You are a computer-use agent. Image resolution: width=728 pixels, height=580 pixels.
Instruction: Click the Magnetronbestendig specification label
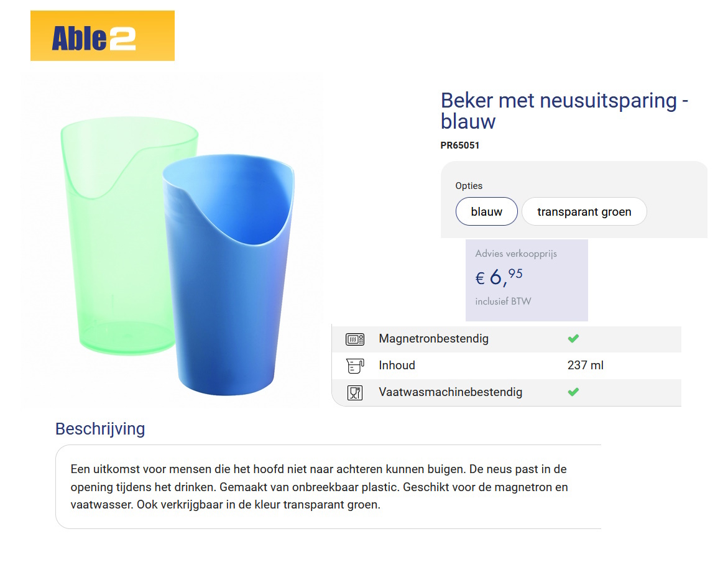tap(433, 339)
